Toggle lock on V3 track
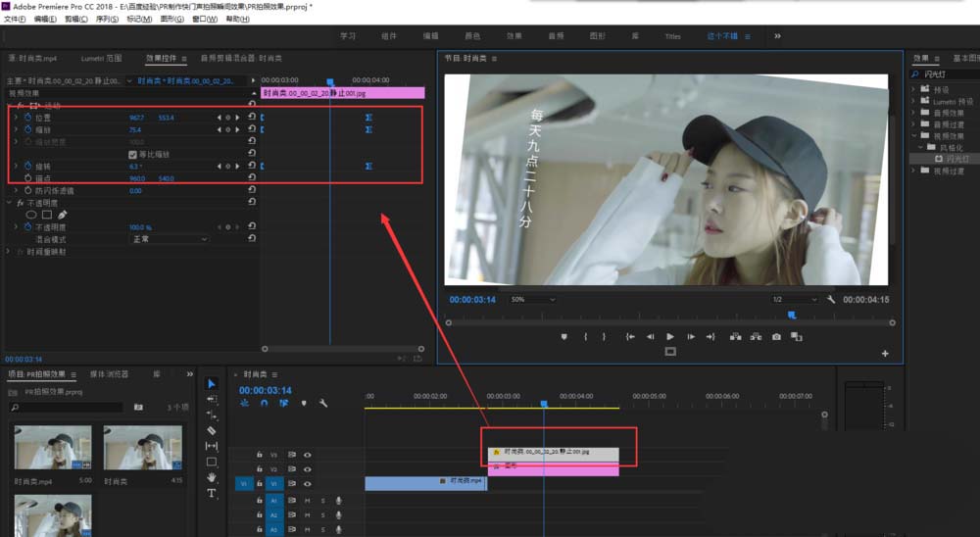The width and height of the screenshot is (980, 537). point(259,455)
